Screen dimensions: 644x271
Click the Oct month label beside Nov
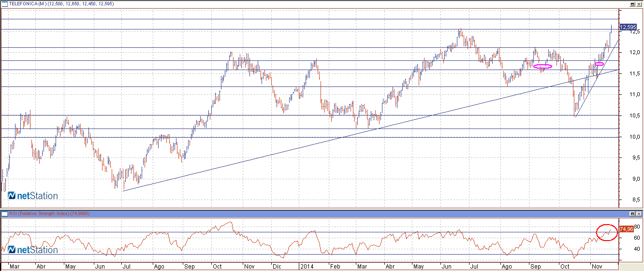pyautogui.click(x=218, y=266)
